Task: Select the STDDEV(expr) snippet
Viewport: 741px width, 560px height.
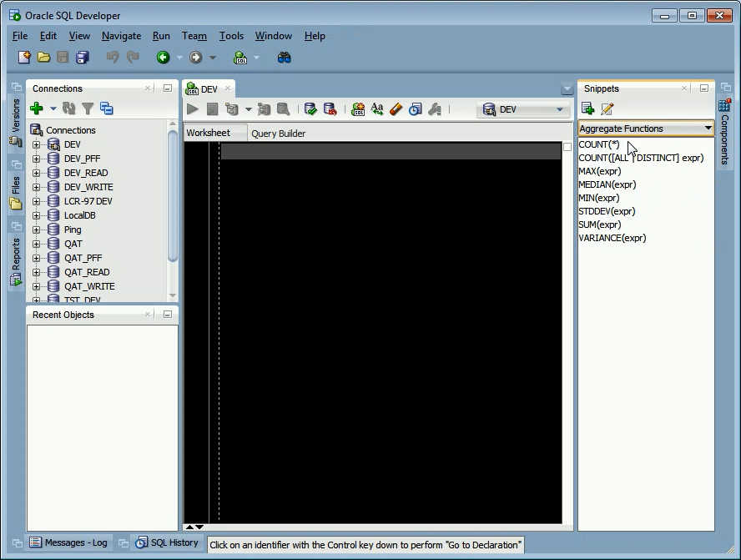Action: tap(607, 211)
